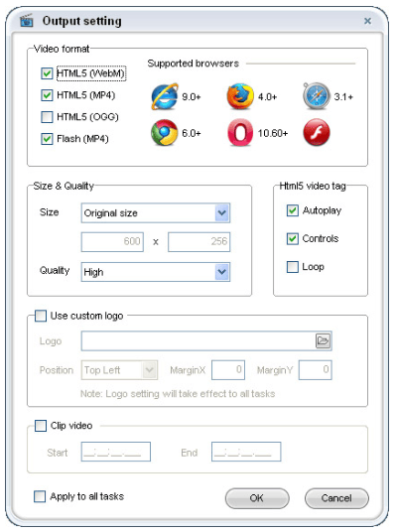Image resolution: width=396 pixels, height=532 pixels.
Task: Check Apply to all tasks
Action: coord(40,496)
